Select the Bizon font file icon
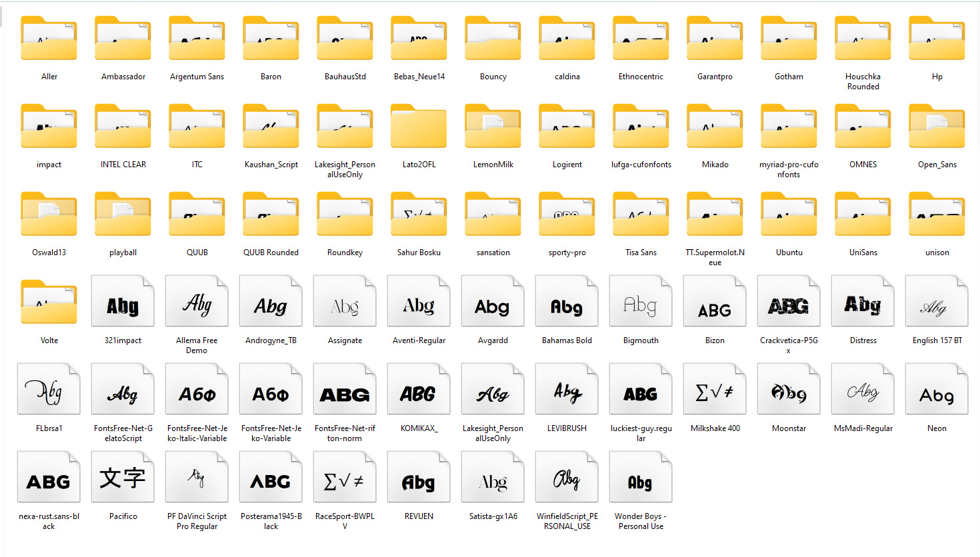This screenshot has height=557, width=980. 715,301
